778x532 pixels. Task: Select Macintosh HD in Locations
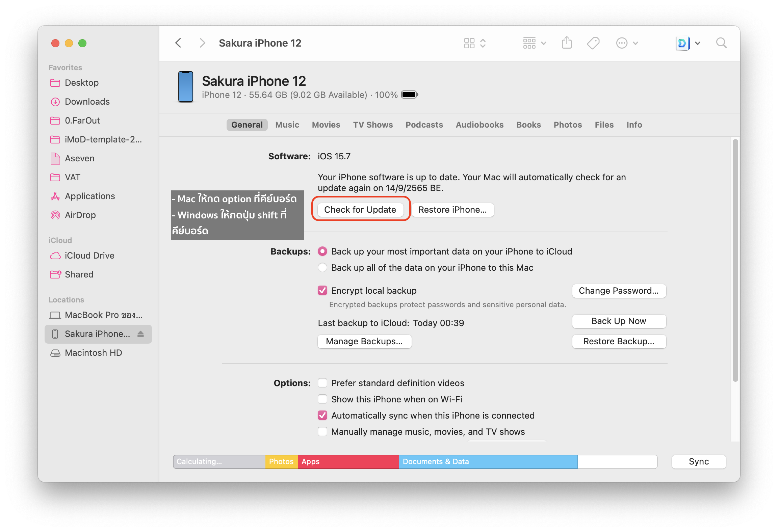click(x=93, y=353)
